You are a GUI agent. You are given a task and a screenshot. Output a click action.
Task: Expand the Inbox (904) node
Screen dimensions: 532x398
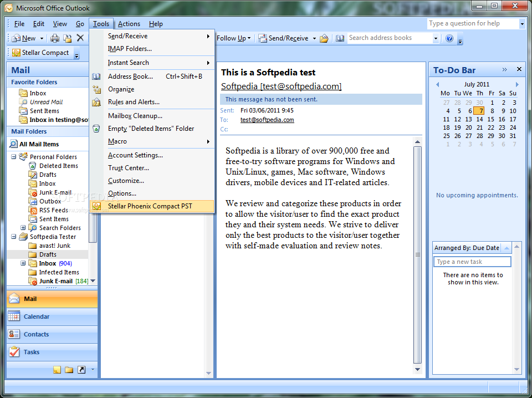pyautogui.click(x=23, y=263)
